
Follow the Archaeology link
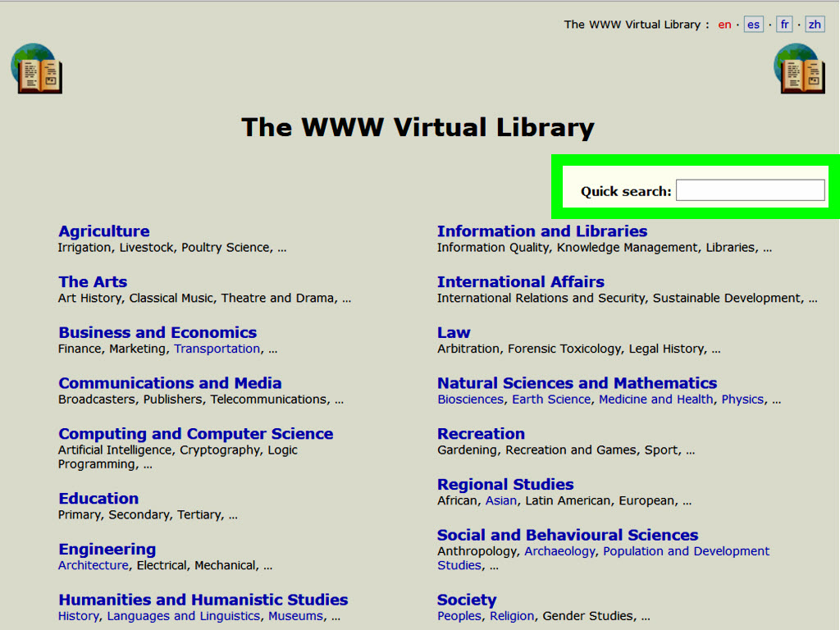pyautogui.click(x=559, y=551)
